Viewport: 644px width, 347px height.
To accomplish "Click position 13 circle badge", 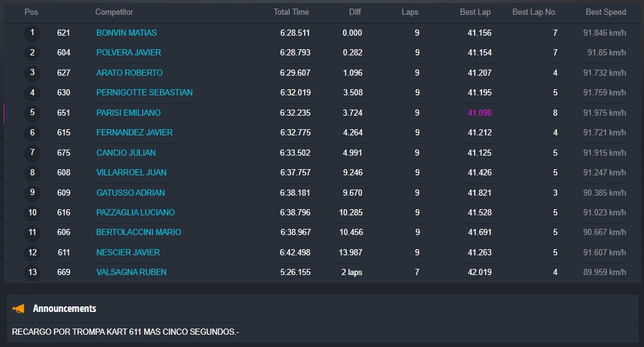I will click(x=33, y=272).
